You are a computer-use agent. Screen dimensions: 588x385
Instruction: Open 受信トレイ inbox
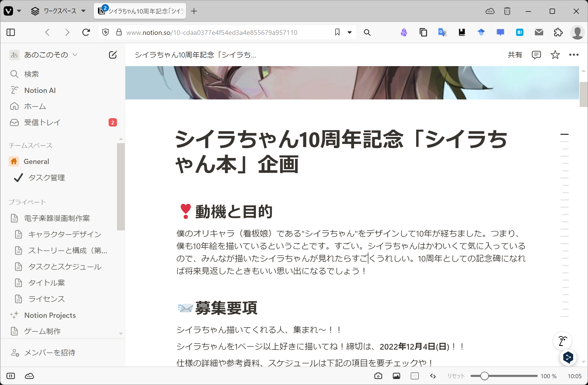click(63, 122)
